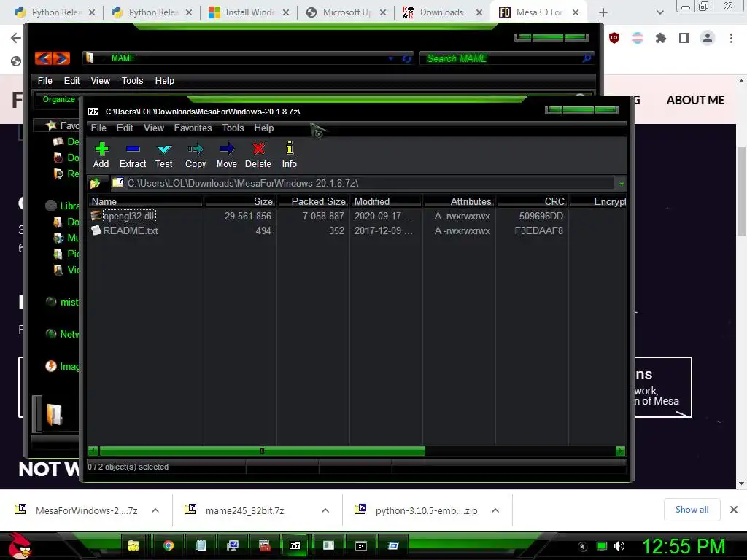This screenshot has height=560, width=747.
Task: Open the file explorer taskbar icon
Action: (133, 545)
